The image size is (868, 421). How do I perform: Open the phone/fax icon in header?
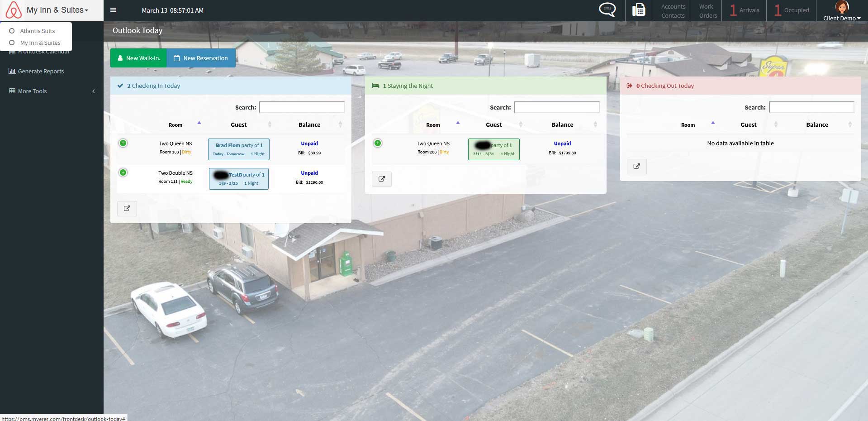pyautogui.click(x=639, y=10)
